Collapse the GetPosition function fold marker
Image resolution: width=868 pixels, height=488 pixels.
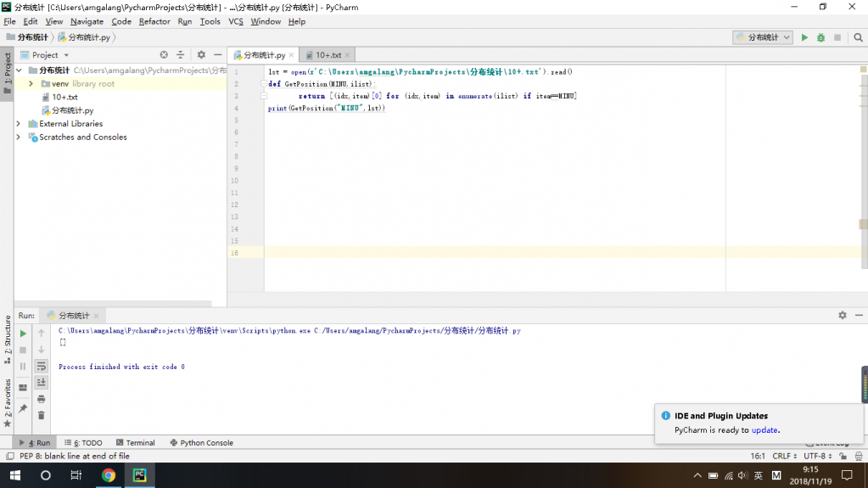(264, 84)
